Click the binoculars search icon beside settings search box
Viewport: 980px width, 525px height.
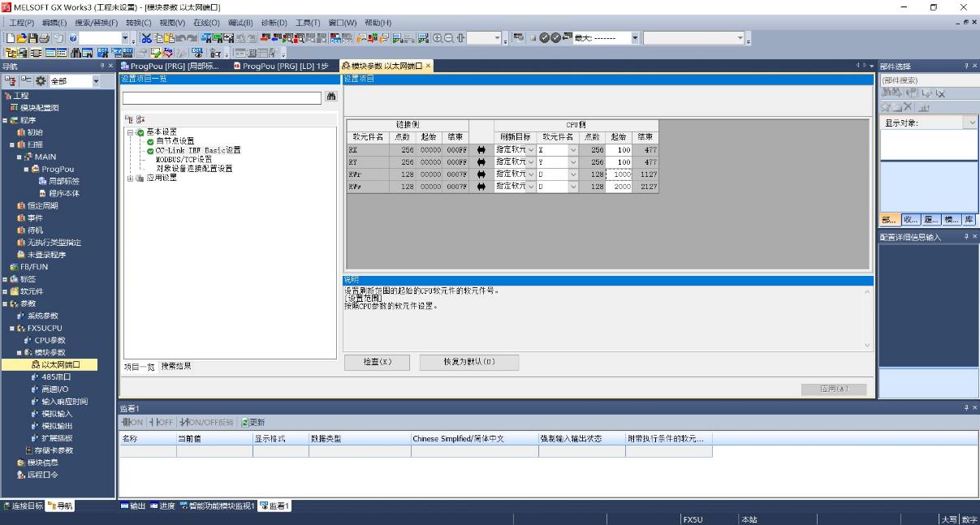tap(330, 97)
